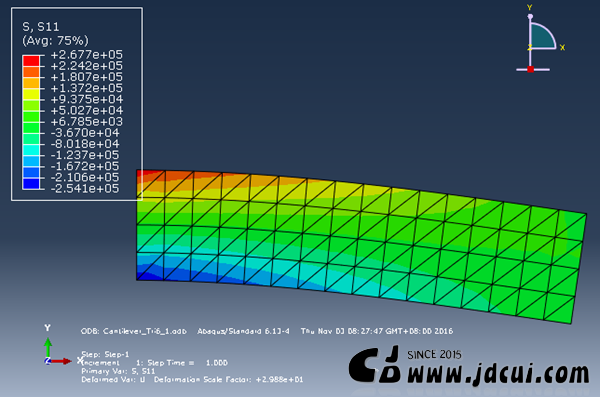Select the red legend swatch for +2.677e+05

[31, 61]
